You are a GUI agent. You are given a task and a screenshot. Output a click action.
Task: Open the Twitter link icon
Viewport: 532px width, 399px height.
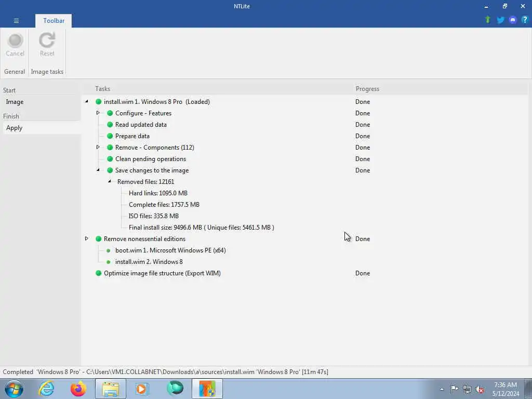click(x=500, y=20)
